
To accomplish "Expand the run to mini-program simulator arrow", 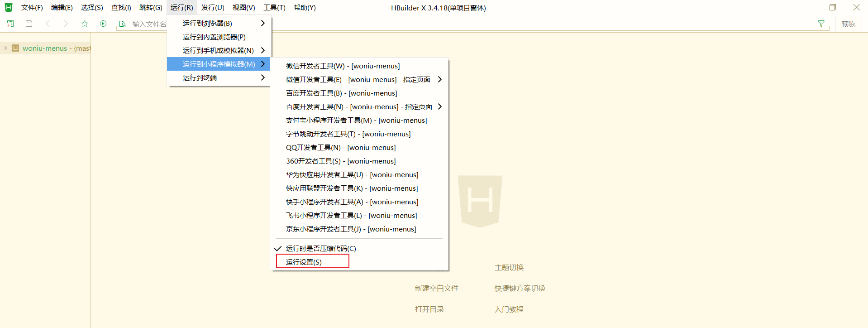I will click(x=262, y=64).
